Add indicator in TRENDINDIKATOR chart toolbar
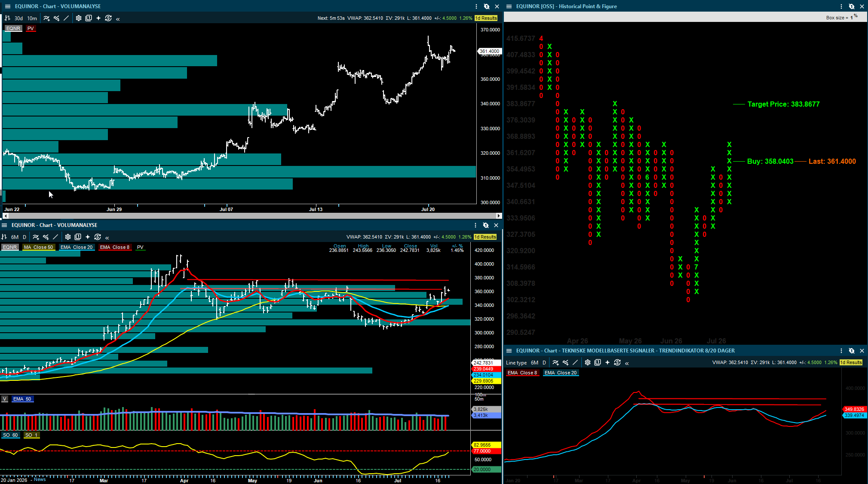The width and height of the screenshot is (868, 484). coord(555,362)
